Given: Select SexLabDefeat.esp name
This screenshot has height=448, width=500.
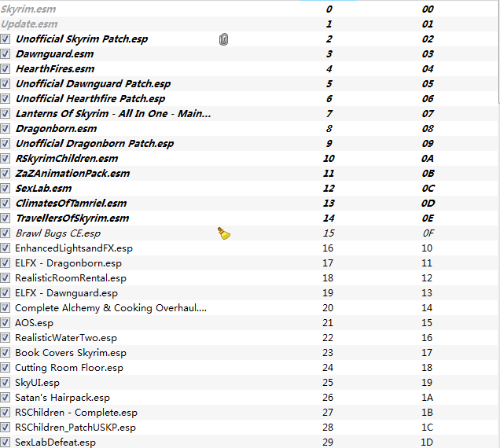Looking at the screenshot, I should coord(55,442).
